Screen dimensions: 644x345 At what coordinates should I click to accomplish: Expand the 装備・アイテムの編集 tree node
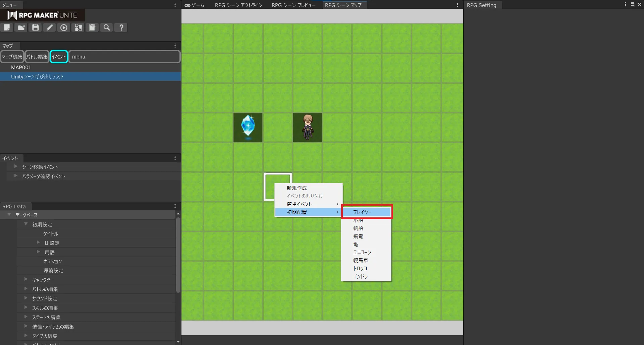click(26, 326)
